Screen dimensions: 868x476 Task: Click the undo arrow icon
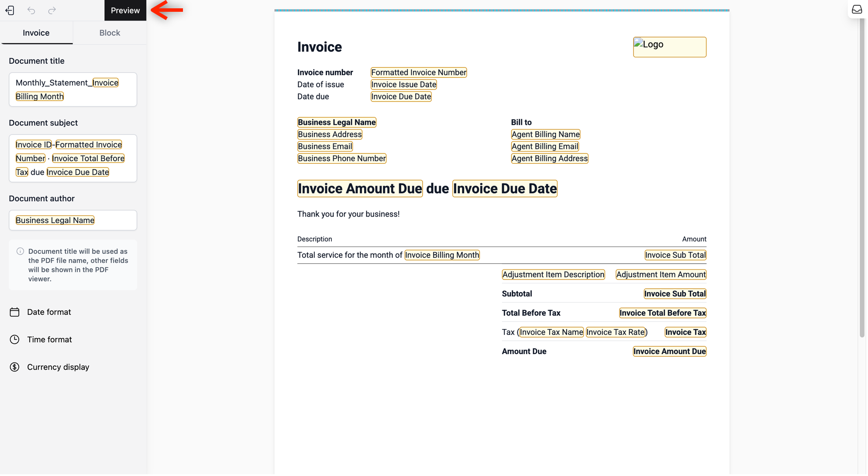coord(31,10)
